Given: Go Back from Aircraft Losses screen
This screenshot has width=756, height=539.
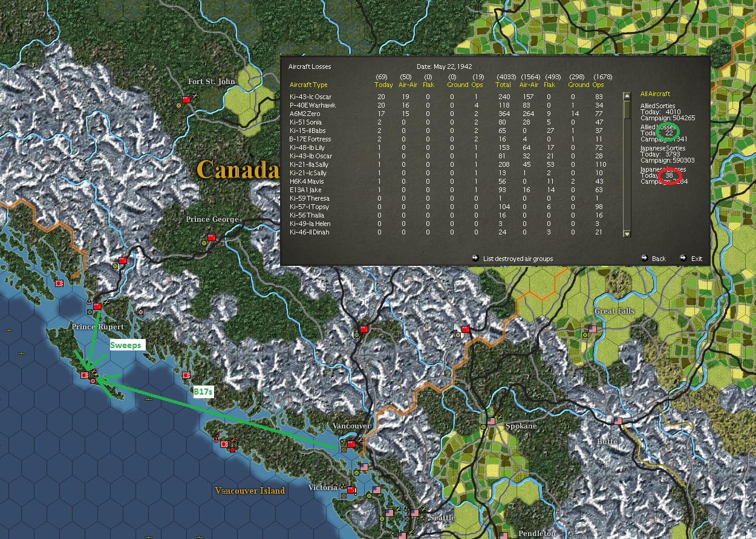Looking at the screenshot, I should click(659, 259).
